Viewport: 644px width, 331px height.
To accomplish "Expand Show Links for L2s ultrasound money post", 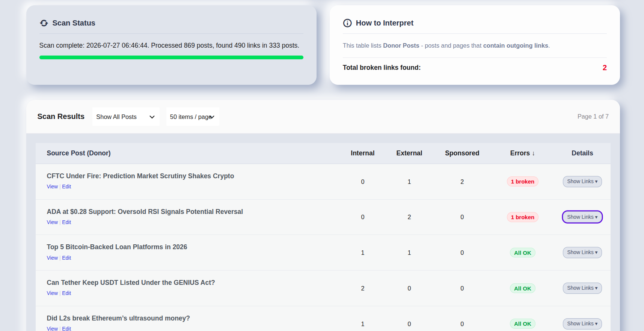I will pyautogui.click(x=582, y=324).
